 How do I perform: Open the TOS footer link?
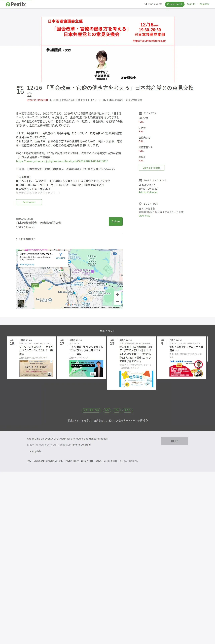(29, 461)
